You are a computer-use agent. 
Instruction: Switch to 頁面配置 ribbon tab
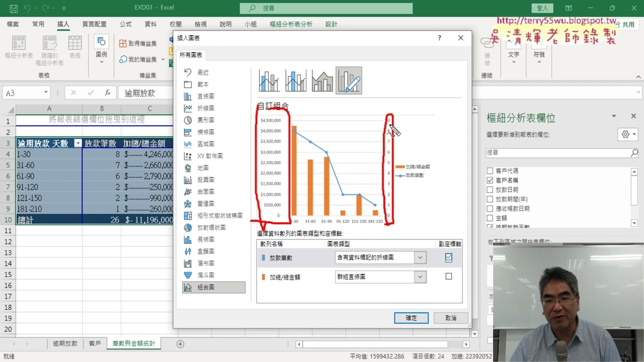95,24
